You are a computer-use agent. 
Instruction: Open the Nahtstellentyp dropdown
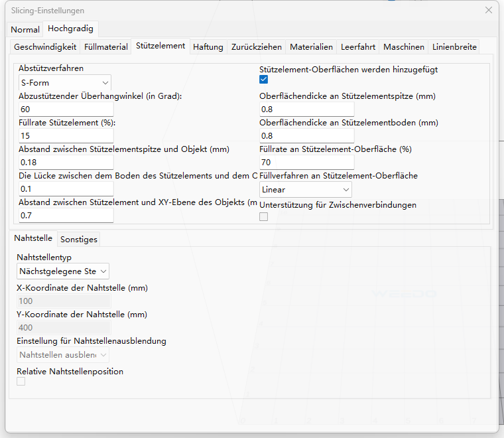63,271
